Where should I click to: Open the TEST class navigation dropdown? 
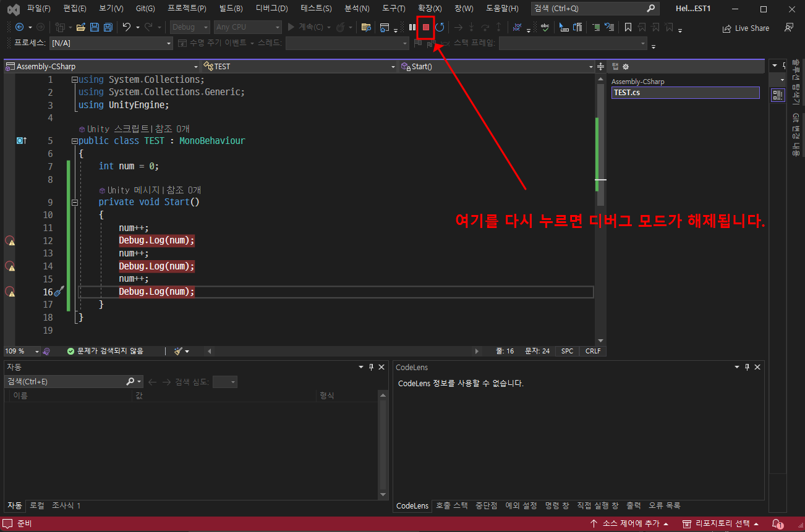pos(299,66)
